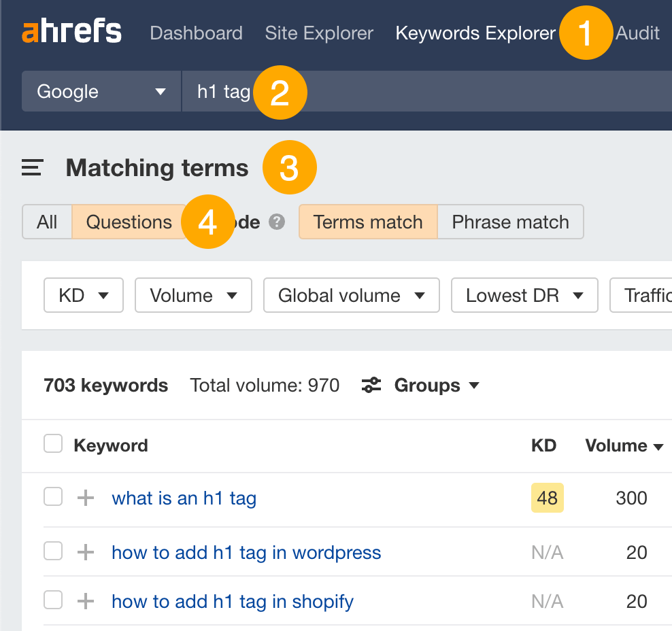Navigate to Site Explorer in the top menu
The height and width of the screenshot is (631, 672).
click(x=319, y=33)
